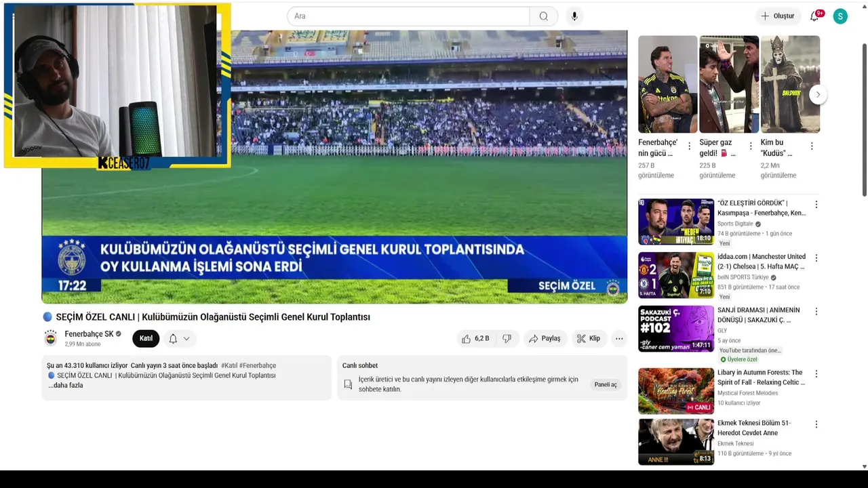Open Libary in Autumn Forests live thumbnail
This screenshot has width=868, height=488.
pyautogui.click(x=676, y=391)
